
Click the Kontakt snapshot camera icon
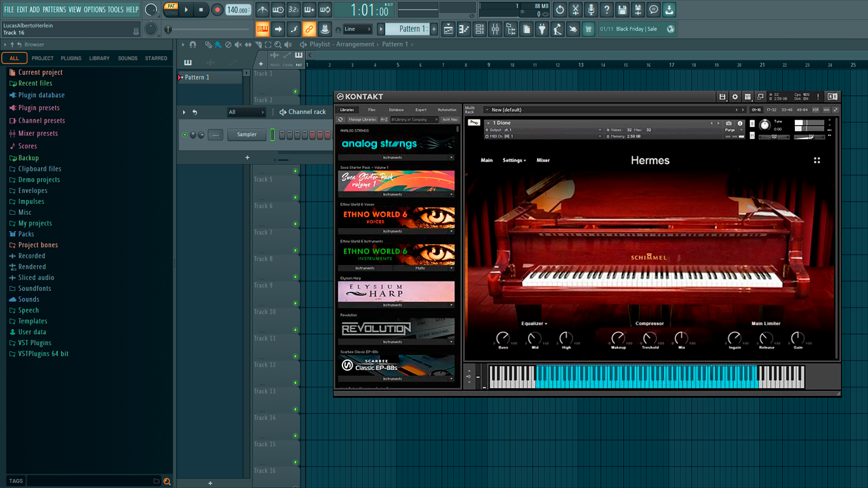coord(729,123)
